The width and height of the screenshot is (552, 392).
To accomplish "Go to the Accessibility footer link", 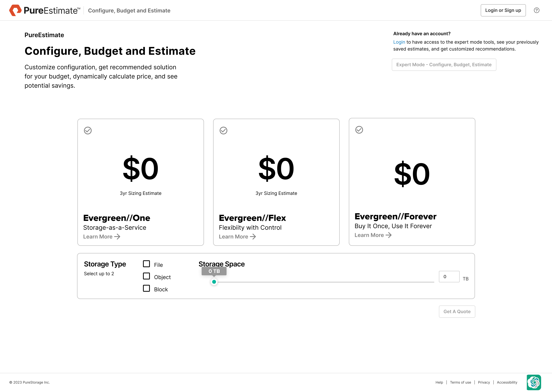I will [507, 382].
